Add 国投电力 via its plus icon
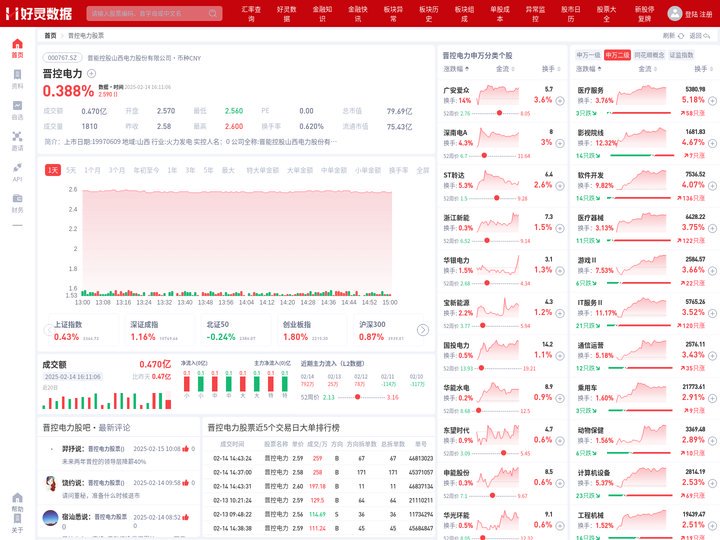This screenshot has width=720, height=540. 560,356
